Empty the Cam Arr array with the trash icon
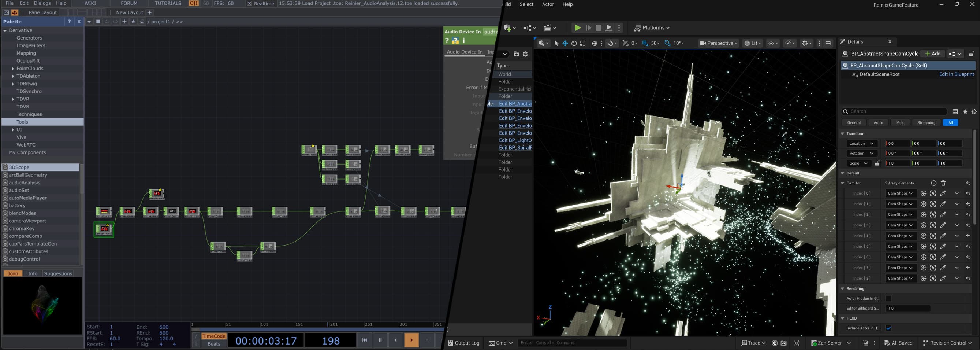Screen dimensions: 980x350 (x=943, y=183)
